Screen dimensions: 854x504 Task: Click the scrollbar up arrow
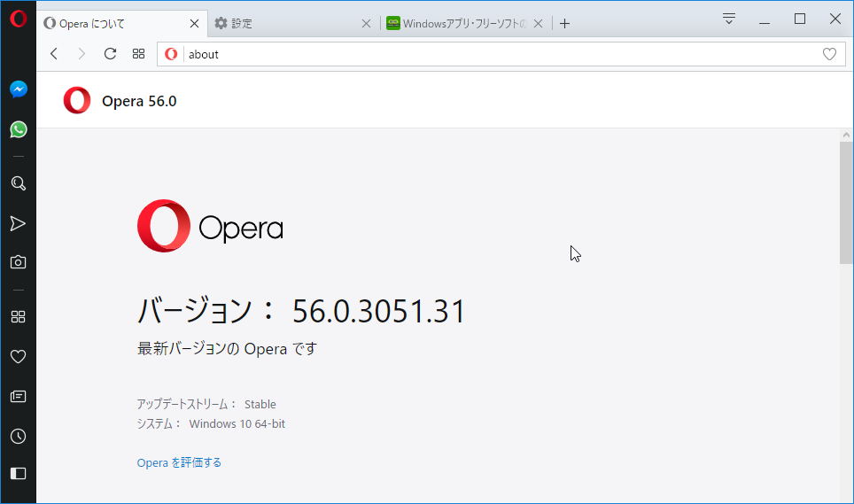click(846, 135)
